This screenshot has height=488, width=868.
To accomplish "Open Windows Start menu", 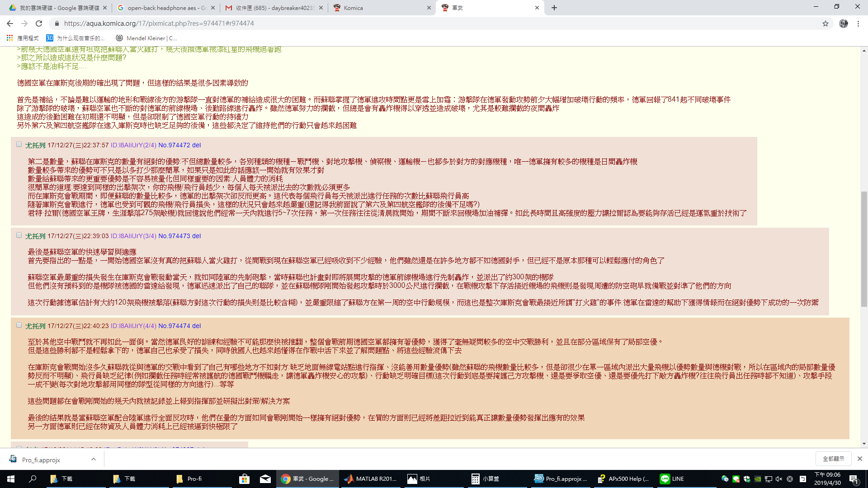I will [11, 479].
